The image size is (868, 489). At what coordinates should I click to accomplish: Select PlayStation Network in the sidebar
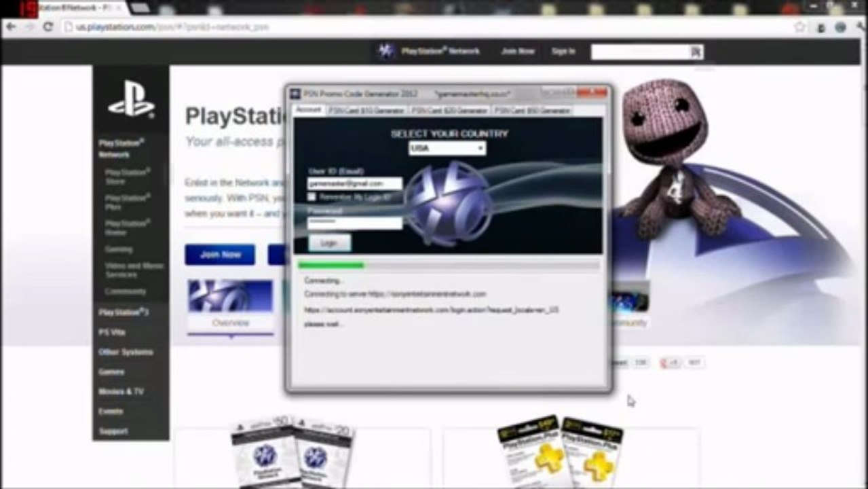click(121, 148)
